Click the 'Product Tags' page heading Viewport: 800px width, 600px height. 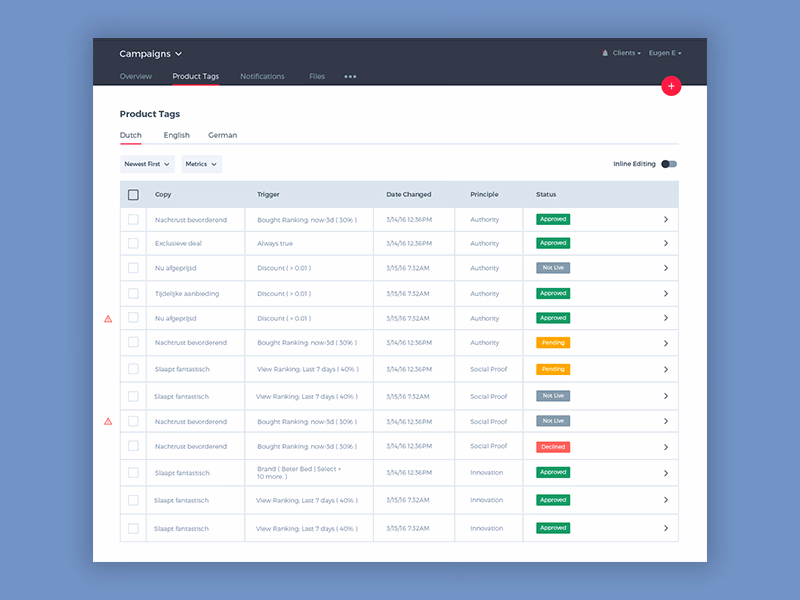click(x=149, y=114)
